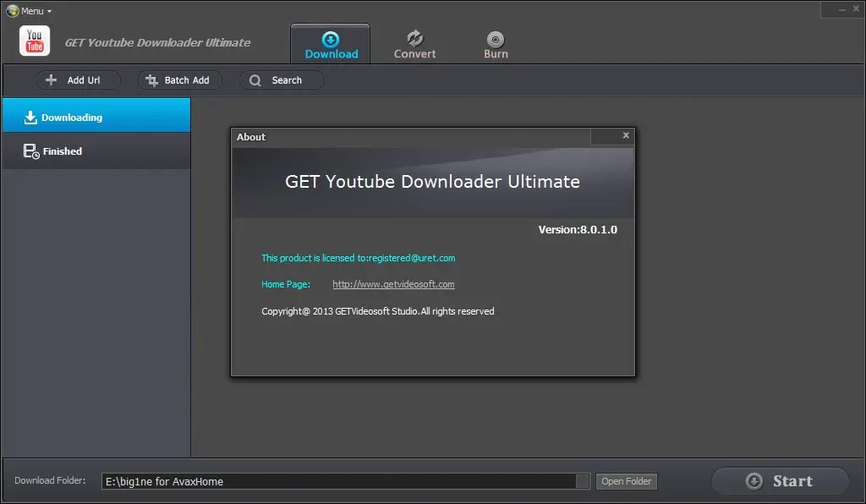Click the Batch Add button
The height and width of the screenshot is (504, 866).
point(179,80)
